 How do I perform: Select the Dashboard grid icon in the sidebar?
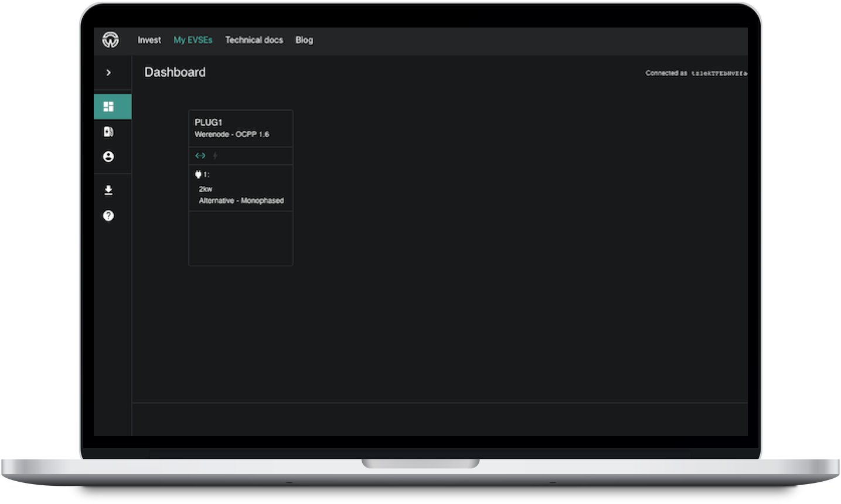[108, 107]
